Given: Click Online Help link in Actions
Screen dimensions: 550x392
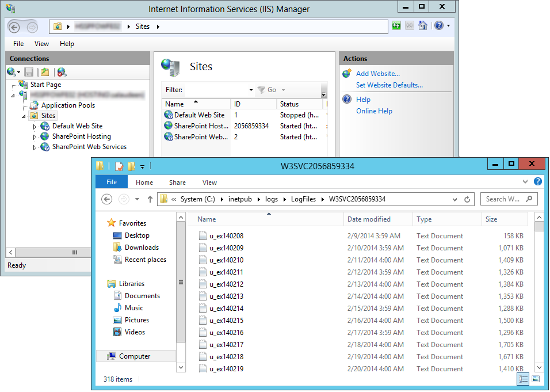Looking at the screenshot, I should pos(374,111).
